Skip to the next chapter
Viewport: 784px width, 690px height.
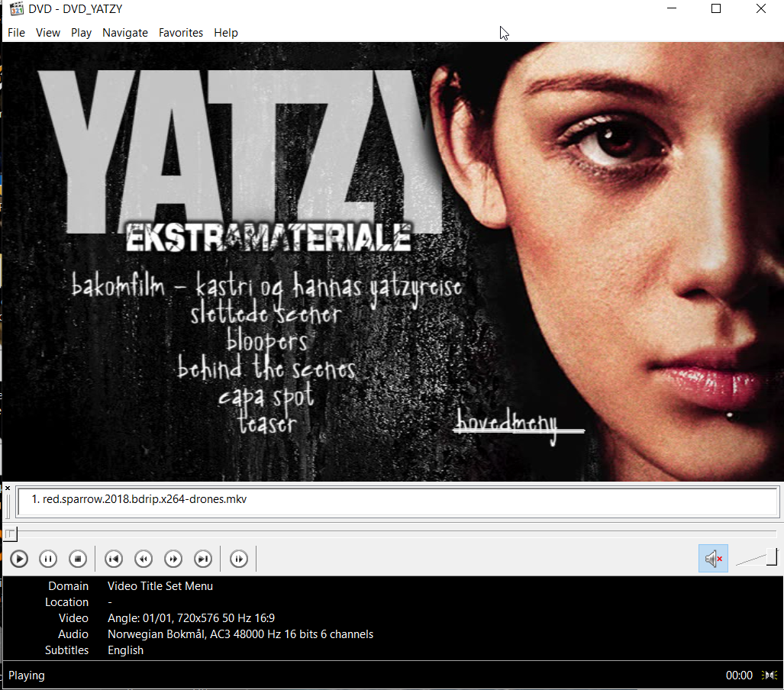[203, 559]
